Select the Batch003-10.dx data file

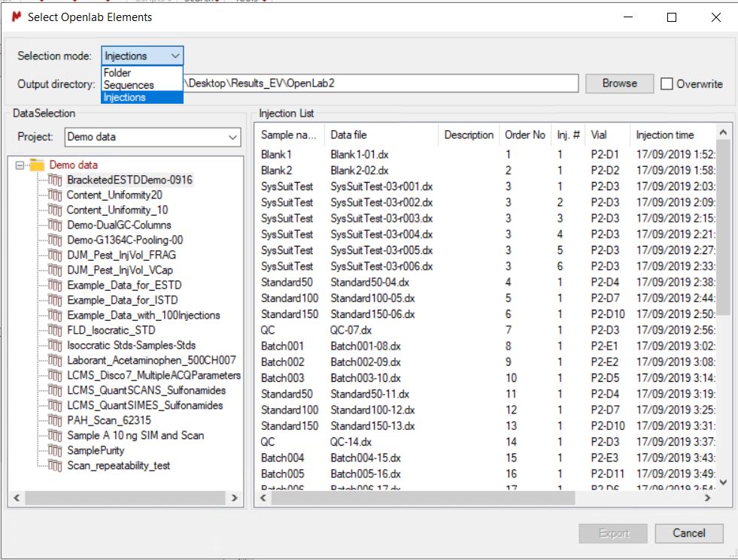(x=366, y=379)
